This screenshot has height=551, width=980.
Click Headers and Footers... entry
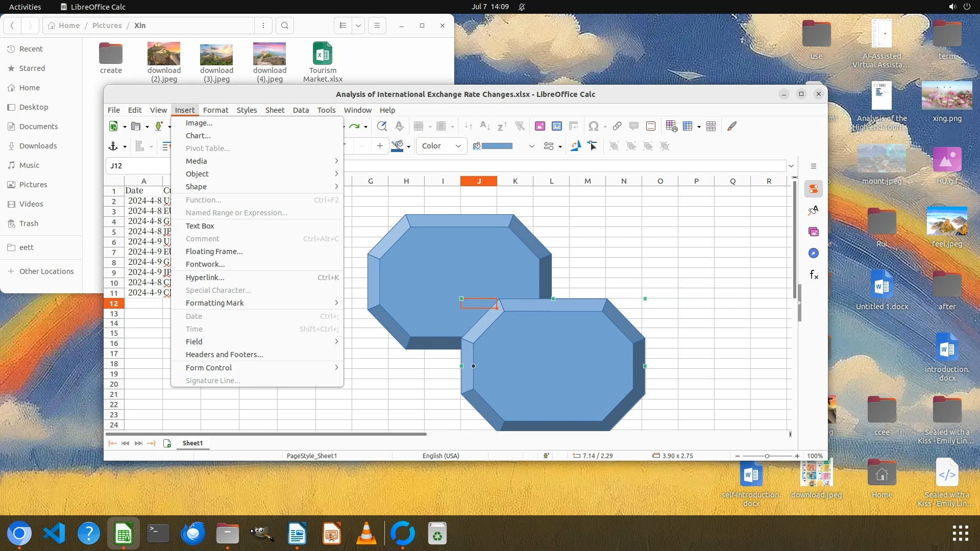coord(224,355)
